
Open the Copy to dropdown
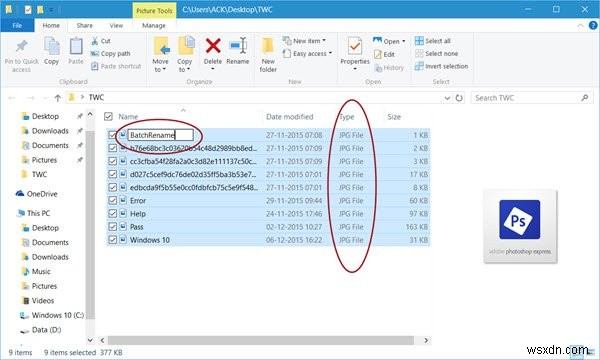coord(185,65)
